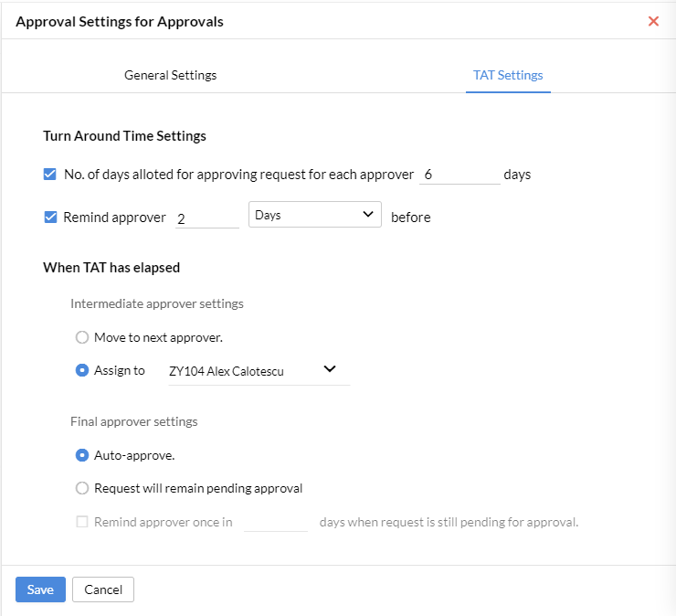
Task: Uncheck the days allotted for approving checkbox
Action: tap(50, 175)
